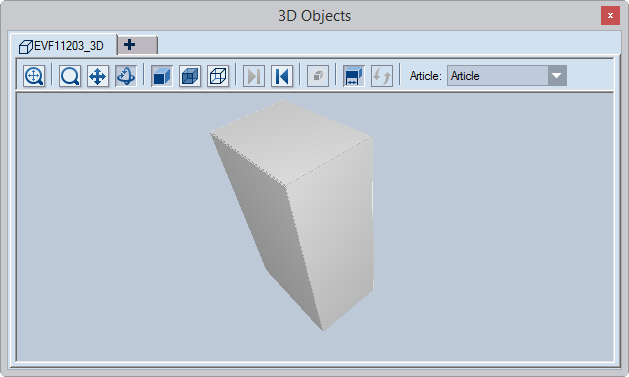Open the Article combo box
The height and width of the screenshot is (377, 629).
[x=507, y=76]
